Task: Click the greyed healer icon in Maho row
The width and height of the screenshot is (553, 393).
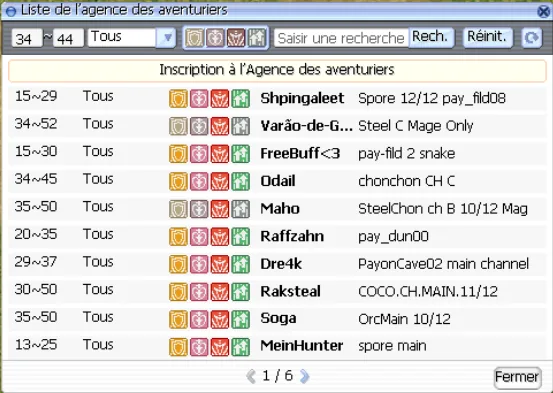Action: pyautogui.click(x=199, y=209)
